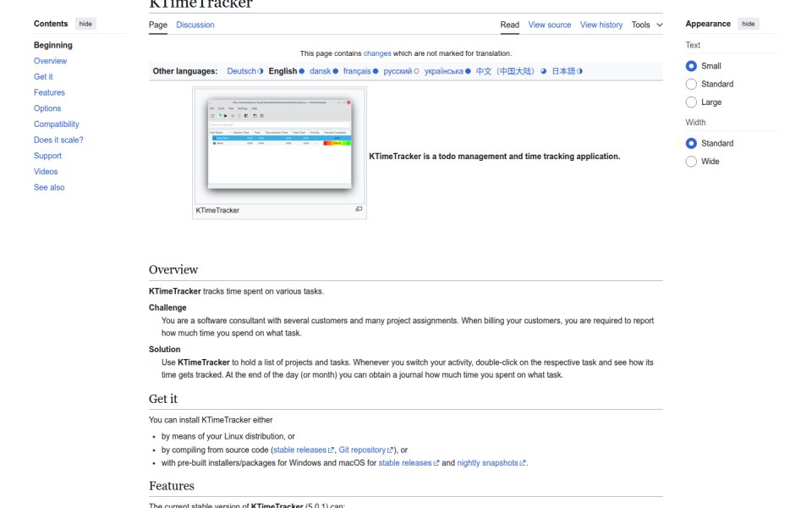The image size is (812, 508).
Task: Switch page language to dansk
Action: pyautogui.click(x=320, y=71)
